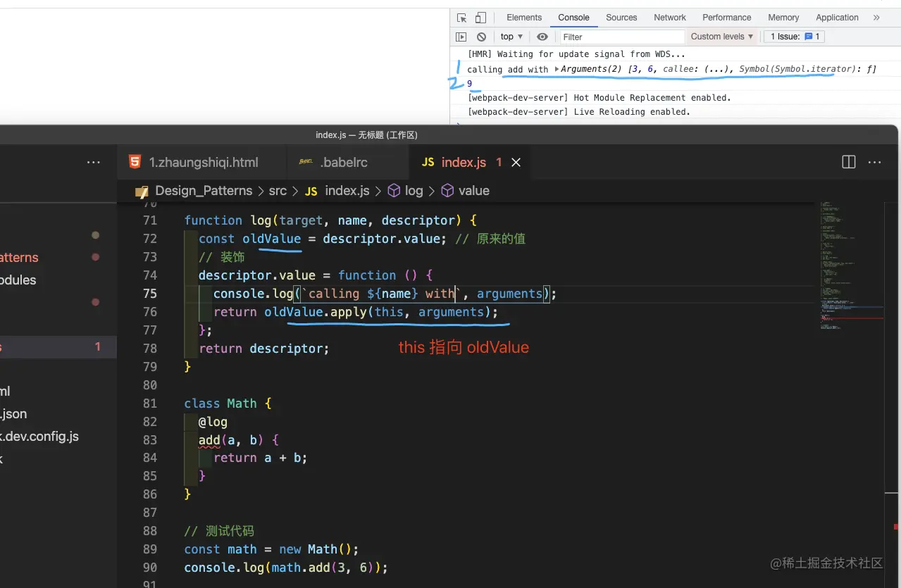This screenshot has width=901, height=588.
Task: Switch to the Console tab
Action: 573,18
